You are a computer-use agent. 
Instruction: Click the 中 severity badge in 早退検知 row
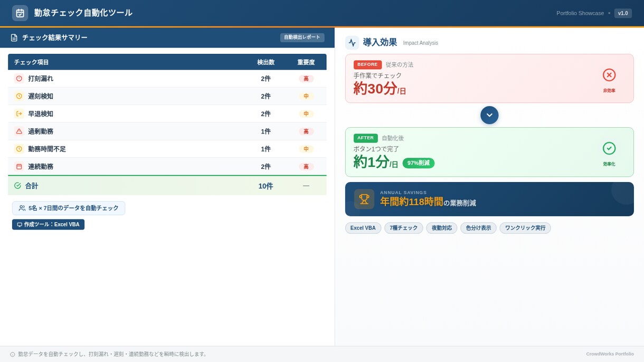(306, 113)
